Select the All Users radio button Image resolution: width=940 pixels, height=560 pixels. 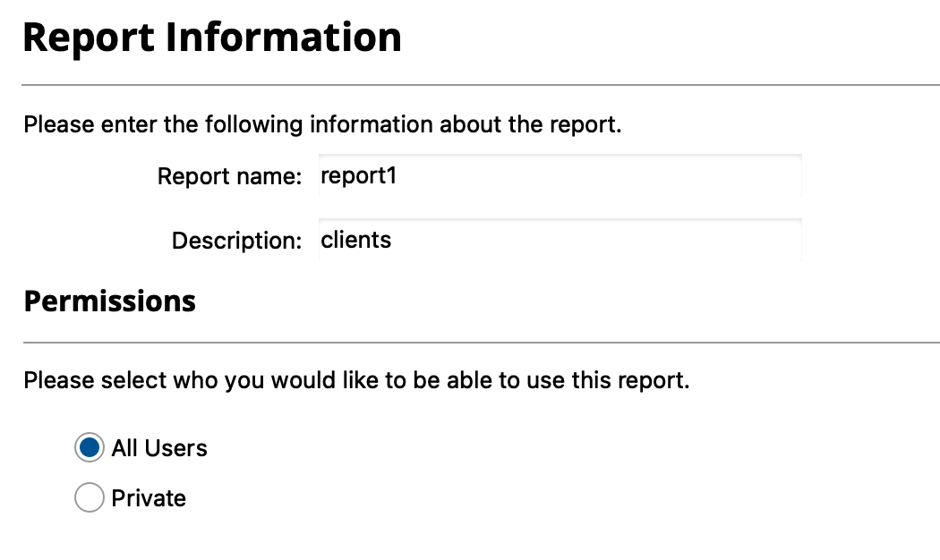click(x=89, y=448)
